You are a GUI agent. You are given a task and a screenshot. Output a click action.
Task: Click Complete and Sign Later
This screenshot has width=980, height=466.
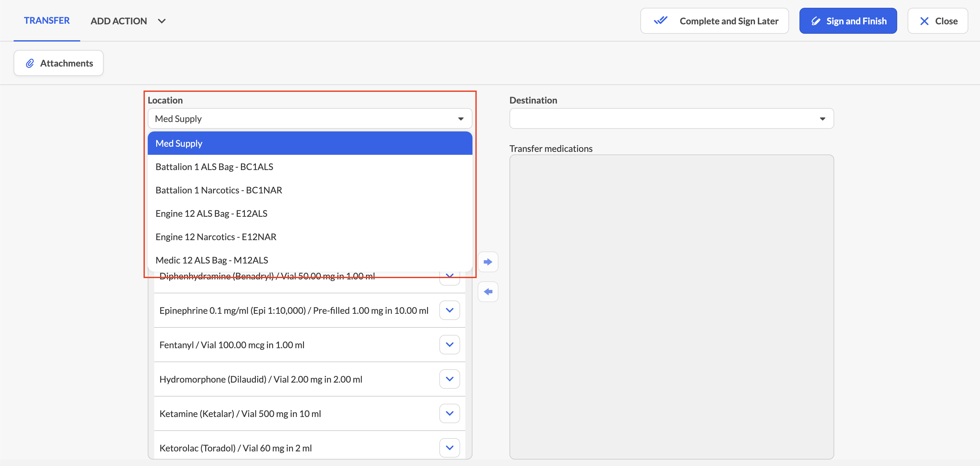714,21
